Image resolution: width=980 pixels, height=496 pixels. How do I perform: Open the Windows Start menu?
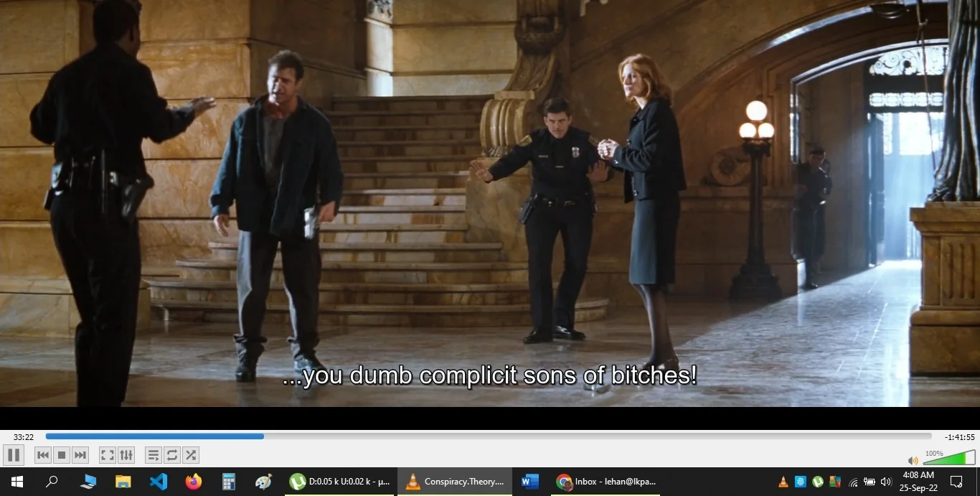coord(17,482)
